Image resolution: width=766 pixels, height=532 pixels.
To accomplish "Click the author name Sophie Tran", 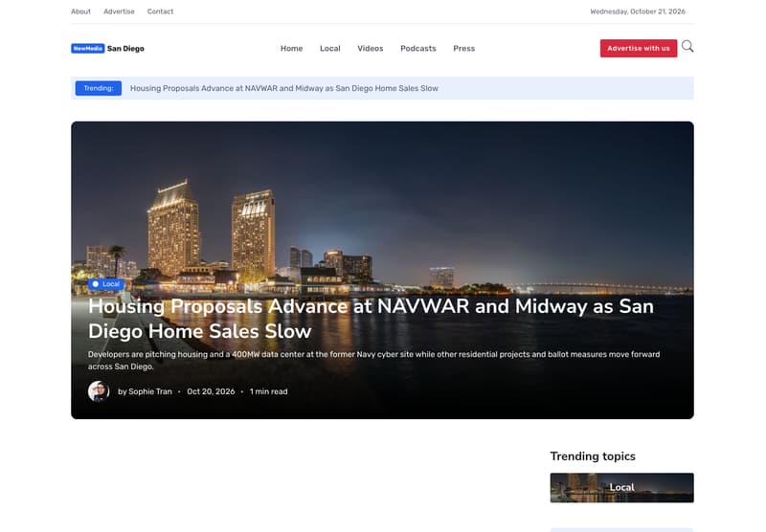I will pyautogui.click(x=150, y=391).
